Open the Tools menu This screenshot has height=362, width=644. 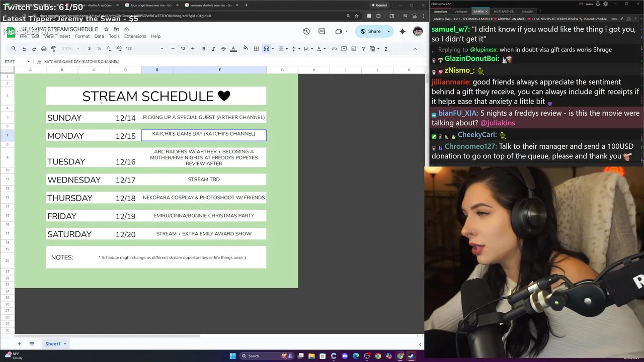coord(114,36)
